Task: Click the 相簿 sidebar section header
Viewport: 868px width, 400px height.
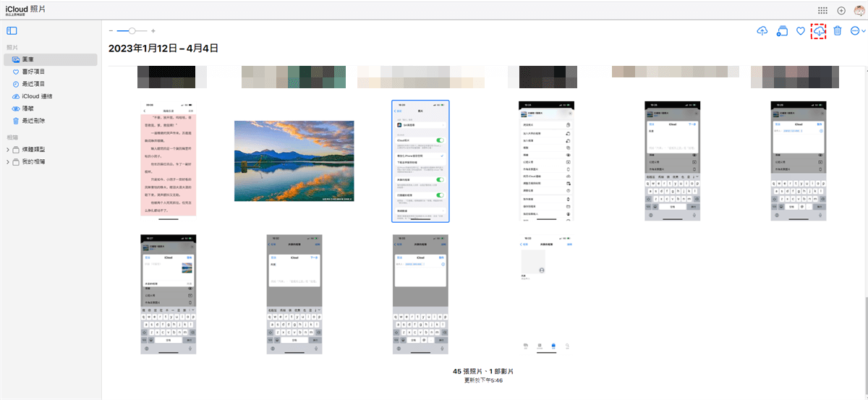Action: (x=11, y=137)
